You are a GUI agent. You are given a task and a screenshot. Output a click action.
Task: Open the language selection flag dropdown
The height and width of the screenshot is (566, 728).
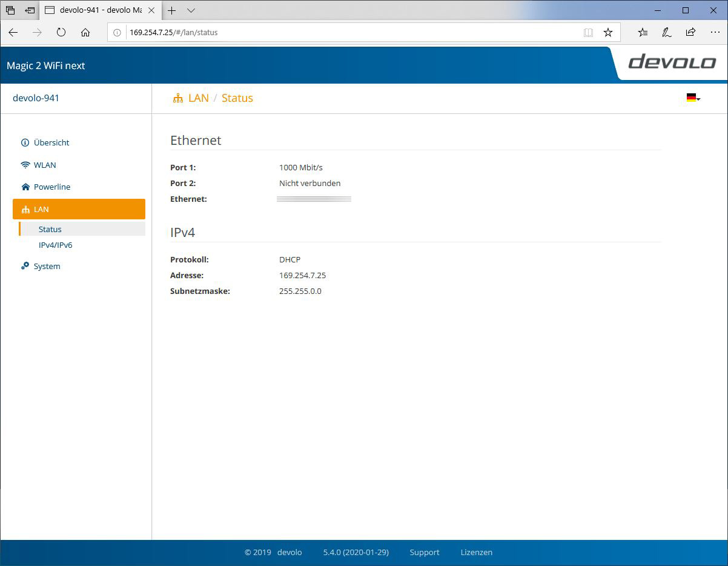693,98
